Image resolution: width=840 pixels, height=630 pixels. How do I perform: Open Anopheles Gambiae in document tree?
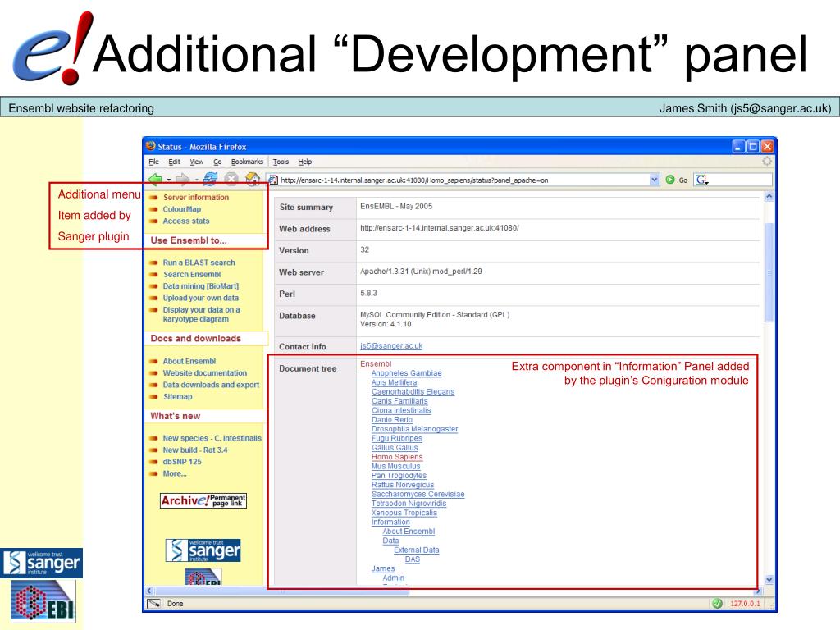click(x=407, y=373)
